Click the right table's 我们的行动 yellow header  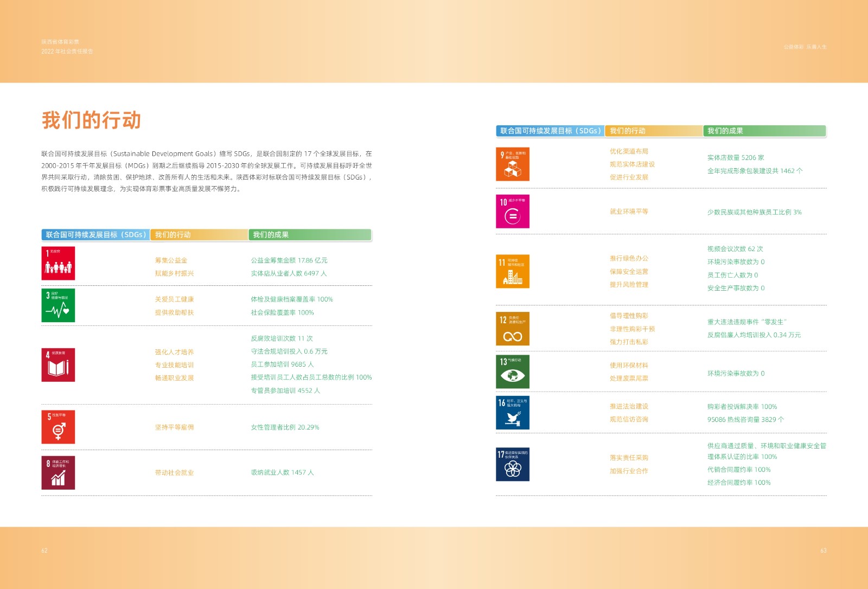point(654,131)
